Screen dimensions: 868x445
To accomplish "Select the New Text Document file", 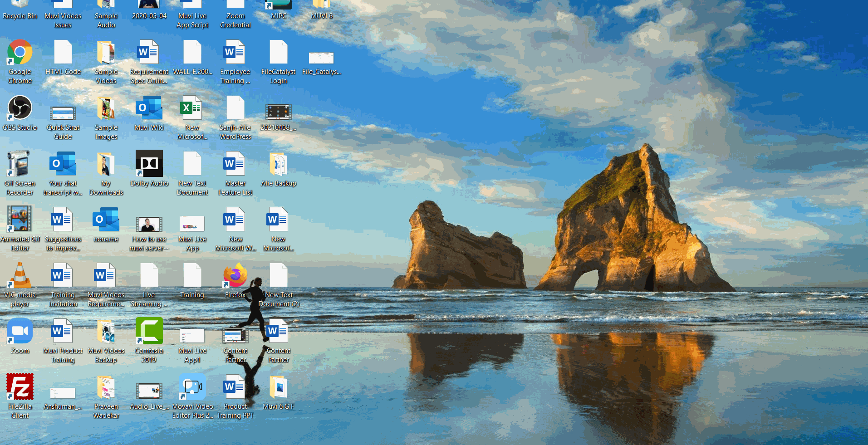I will click(x=192, y=173).
